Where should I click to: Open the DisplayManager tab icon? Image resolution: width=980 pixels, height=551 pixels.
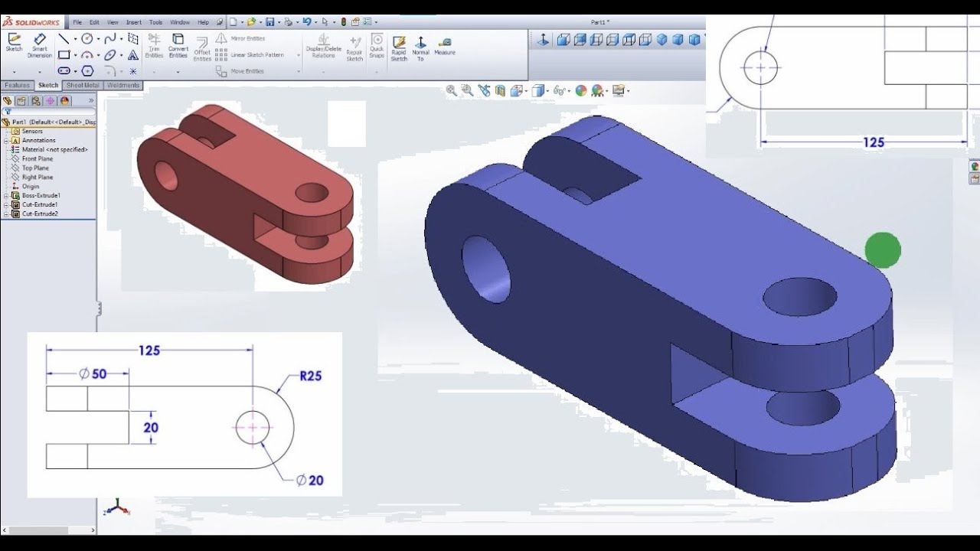click(64, 100)
